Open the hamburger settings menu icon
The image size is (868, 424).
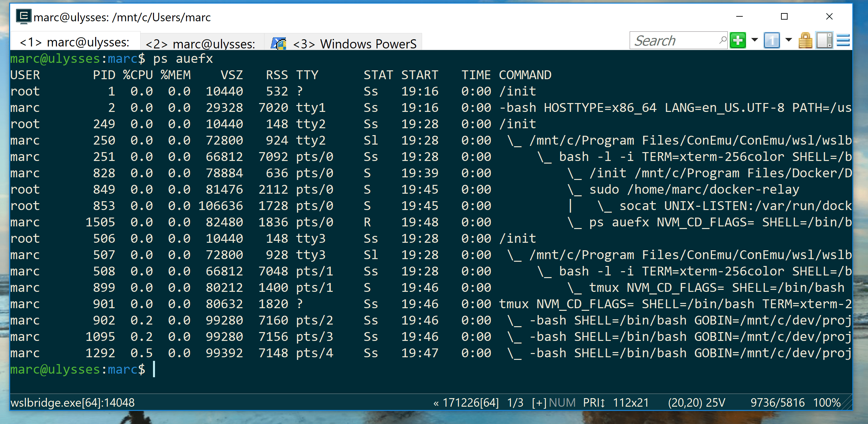point(843,41)
